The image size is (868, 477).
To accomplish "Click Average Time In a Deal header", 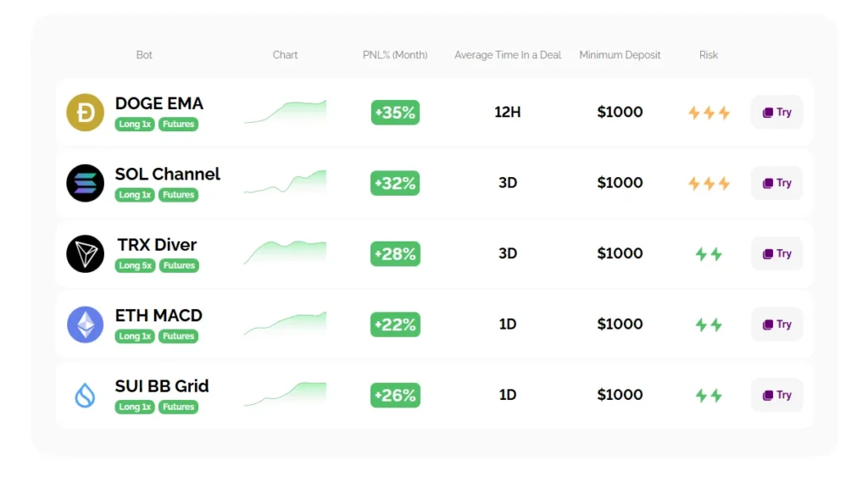I will [x=508, y=55].
